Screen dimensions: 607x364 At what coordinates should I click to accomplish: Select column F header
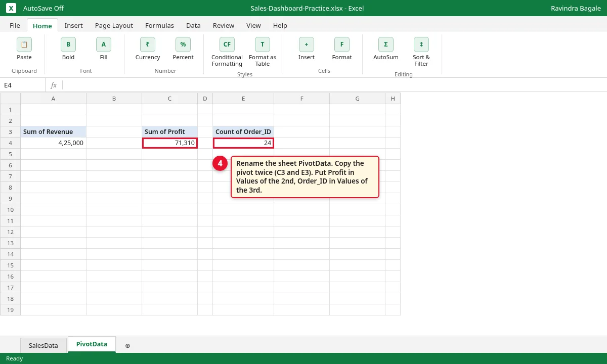pyautogui.click(x=301, y=99)
